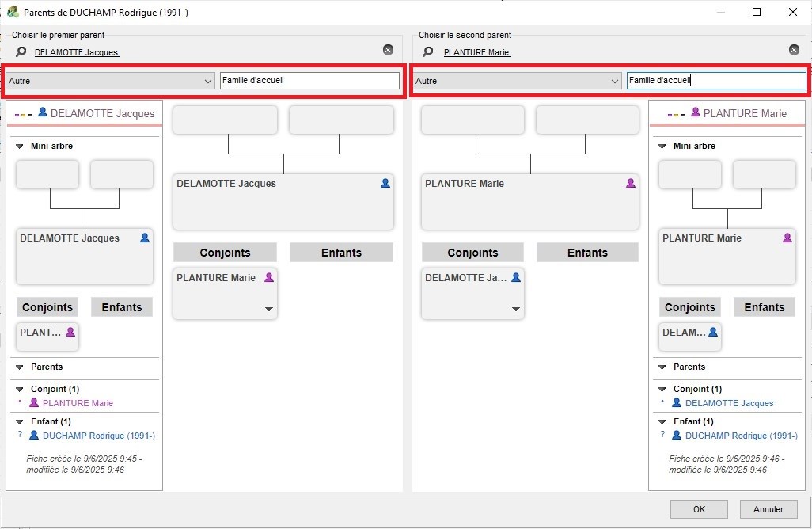
Task: Click female icon in PLANTURE Marie spouse box
Action: pos(269,277)
